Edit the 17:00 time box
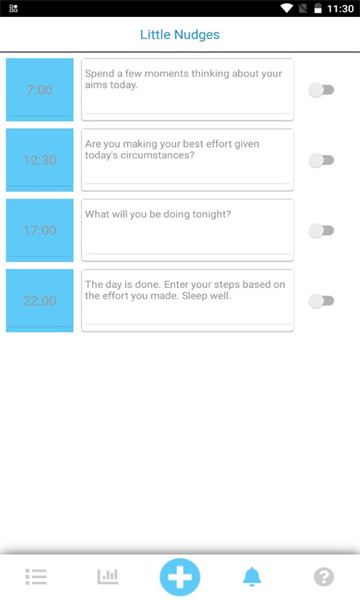Image resolution: width=360 pixels, height=600 pixels. pyautogui.click(x=40, y=230)
